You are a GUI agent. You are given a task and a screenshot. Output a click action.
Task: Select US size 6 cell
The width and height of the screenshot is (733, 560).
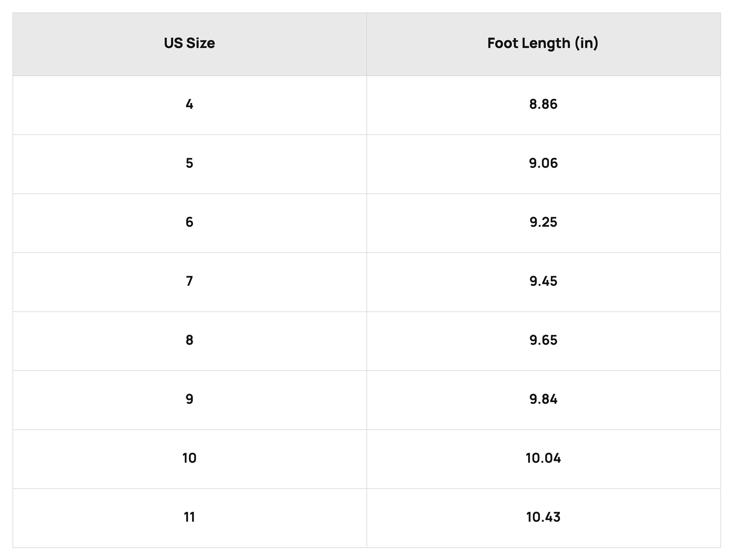coord(189,223)
